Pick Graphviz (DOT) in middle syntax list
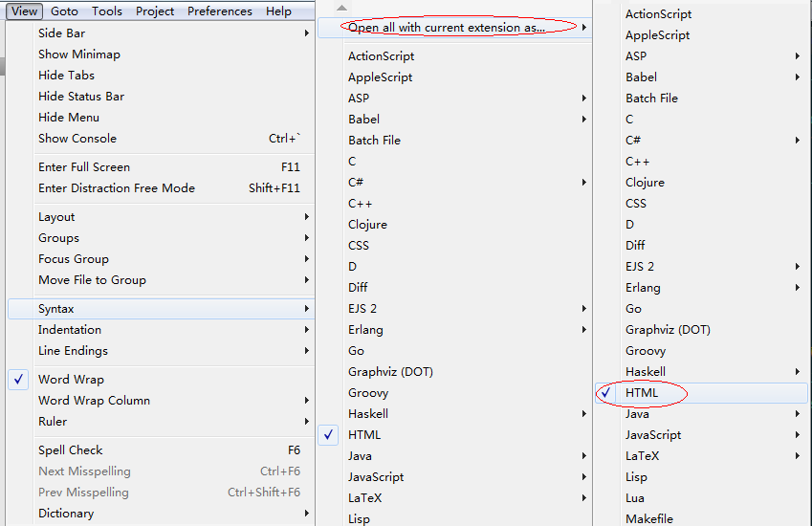 tap(454, 372)
